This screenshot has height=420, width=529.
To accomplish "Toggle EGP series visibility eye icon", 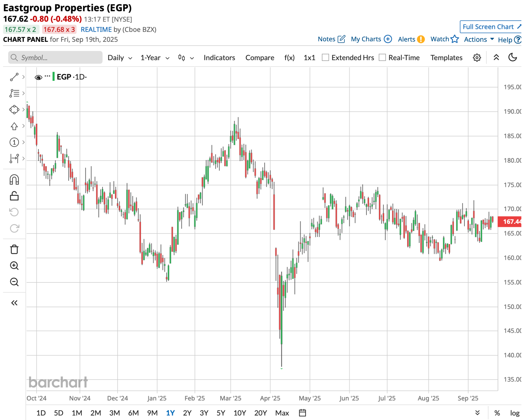I will [38, 77].
